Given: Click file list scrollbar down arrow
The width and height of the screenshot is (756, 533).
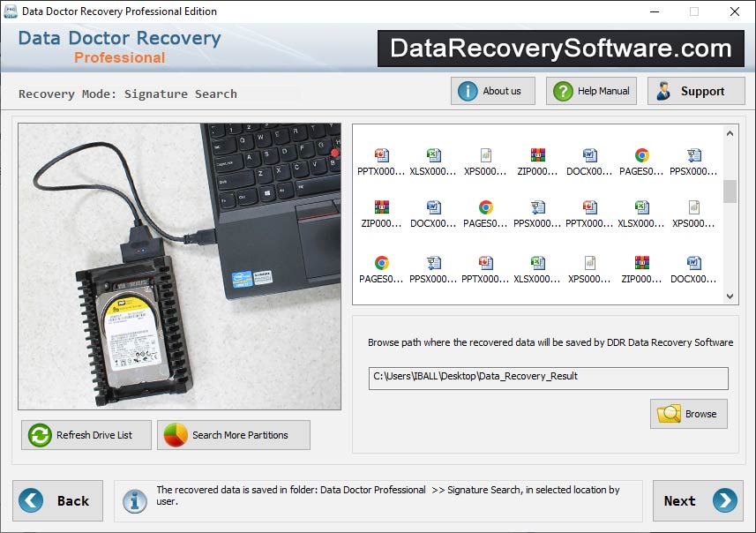Looking at the screenshot, I should 730,297.
